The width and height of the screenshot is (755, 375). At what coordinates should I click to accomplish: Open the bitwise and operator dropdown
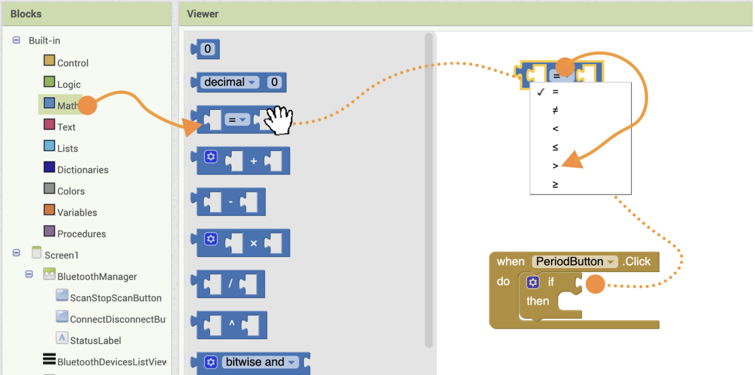tap(260, 362)
